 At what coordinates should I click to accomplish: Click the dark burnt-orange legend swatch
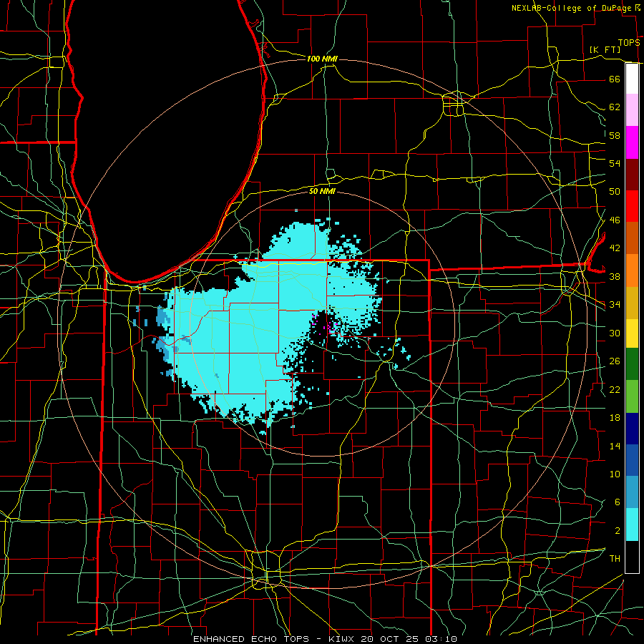click(x=632, y=238)
